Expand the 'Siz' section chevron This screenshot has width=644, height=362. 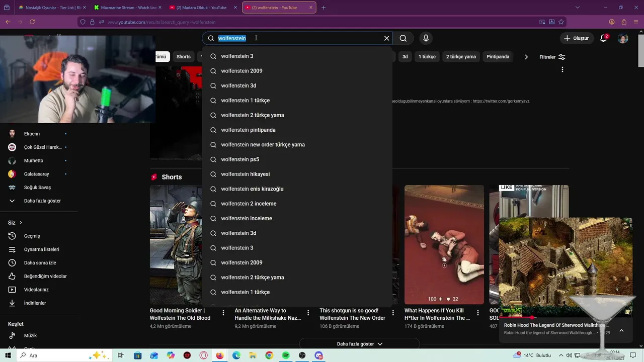click(21, 223)
